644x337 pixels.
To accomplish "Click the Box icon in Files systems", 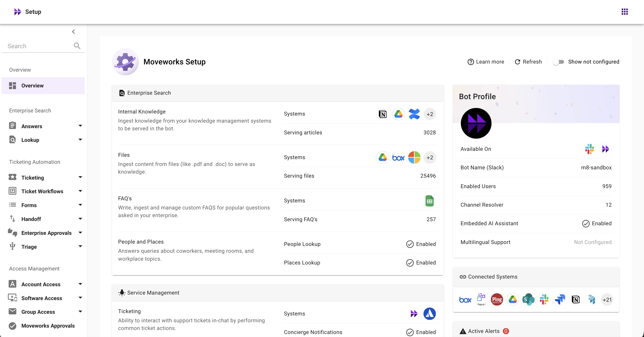I will point(398,157).
